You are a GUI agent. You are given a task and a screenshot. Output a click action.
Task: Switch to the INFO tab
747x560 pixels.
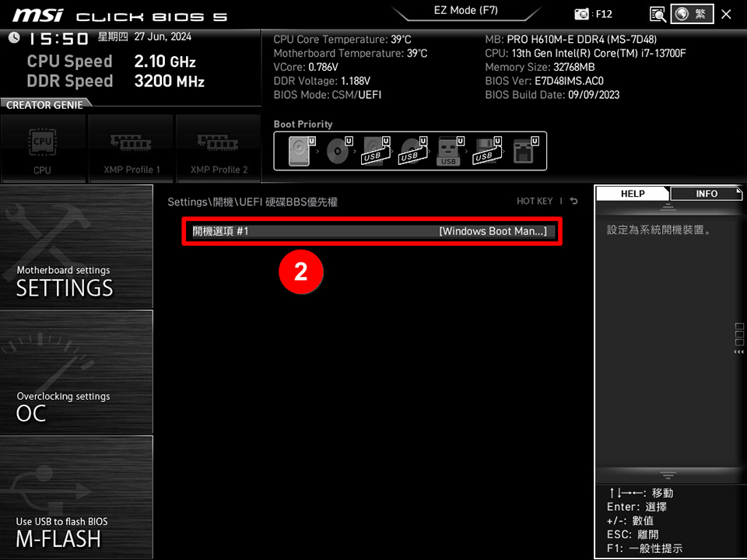tap(705, 194)
